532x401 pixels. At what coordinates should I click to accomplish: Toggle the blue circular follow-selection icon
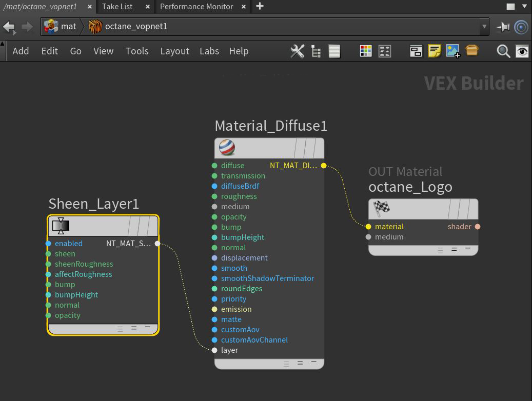521,27
